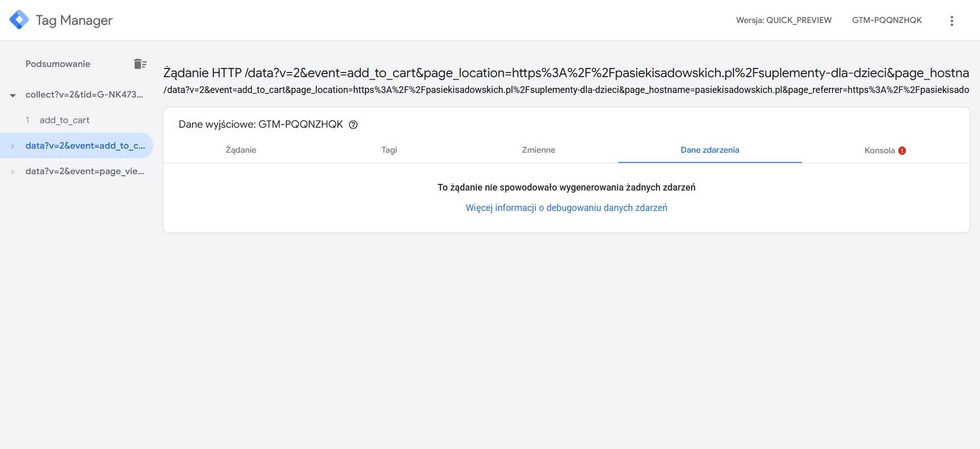Click the GTM-PQQNZHQK container ID in header
This screenshot has width=980, height=449.
[x=887, y=20]
